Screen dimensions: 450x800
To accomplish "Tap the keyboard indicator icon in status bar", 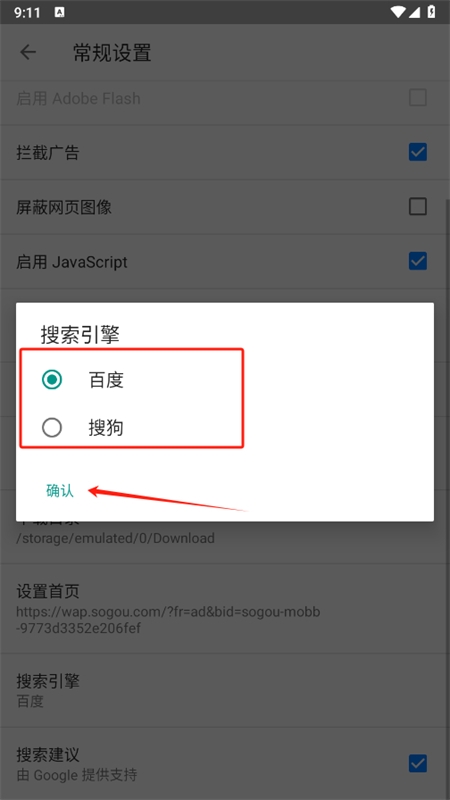I will pos(59,12).
